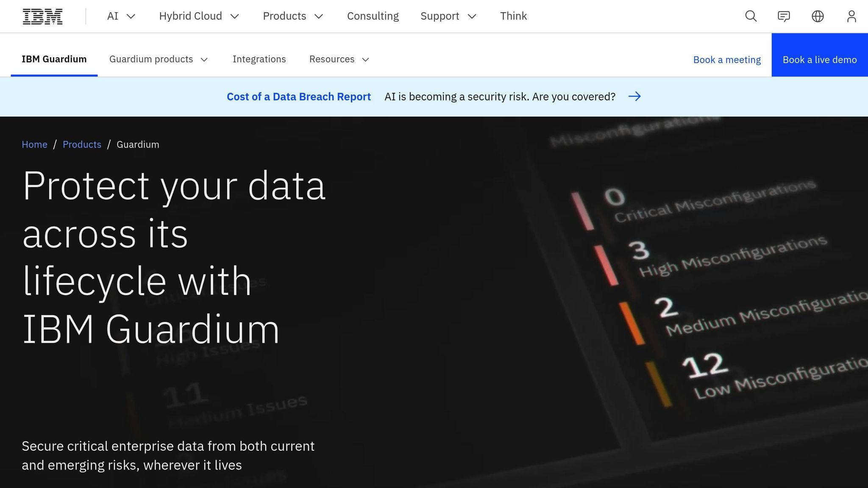868x488 pixels.
Task: Expand the Resources dropdown
Action: pyautogui.click(x=339, y=59)
